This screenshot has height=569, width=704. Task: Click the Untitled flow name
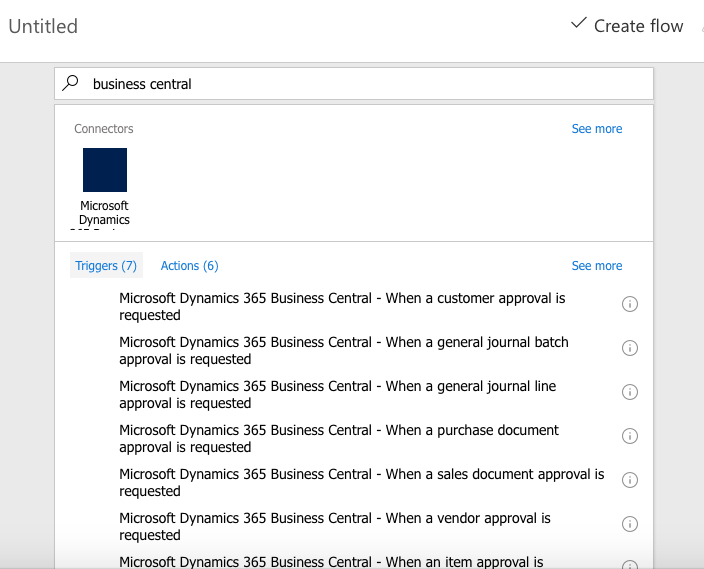43,27
